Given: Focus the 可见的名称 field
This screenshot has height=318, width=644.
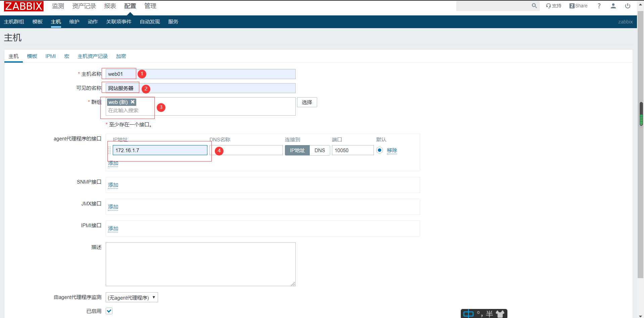Looking at the screenshot, I should pos(201,88).
